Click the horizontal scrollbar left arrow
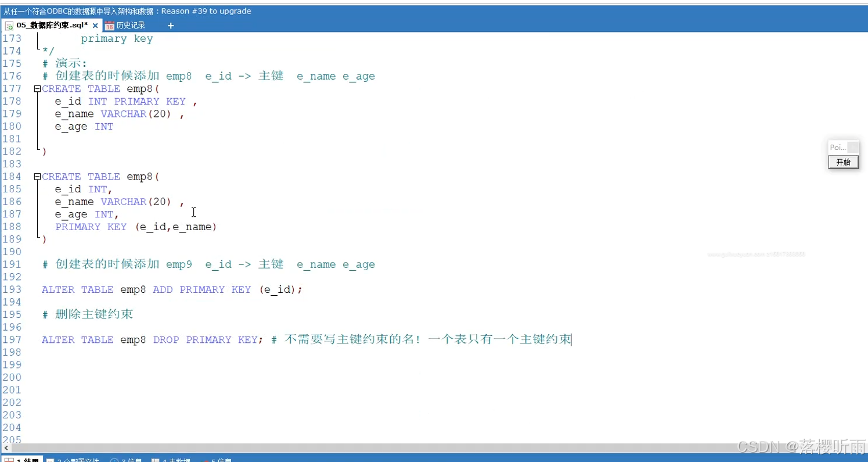Viewport: 868px width, 462px height. tap(5, 448)
